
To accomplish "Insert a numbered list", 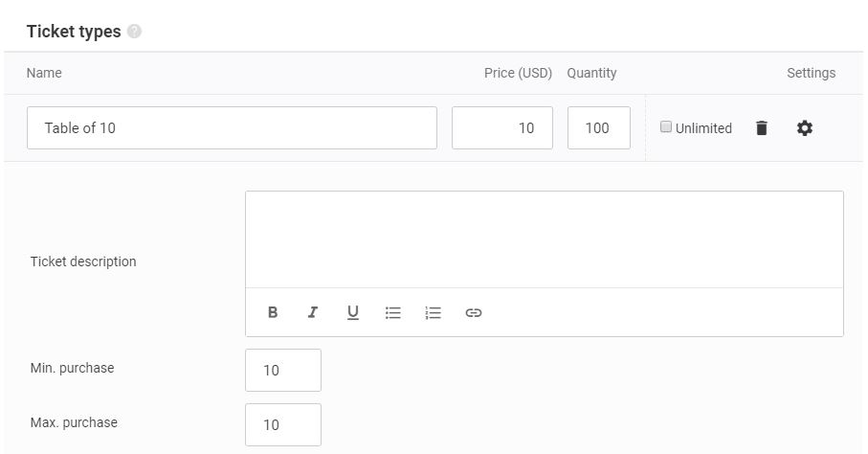I will point(433,312).
